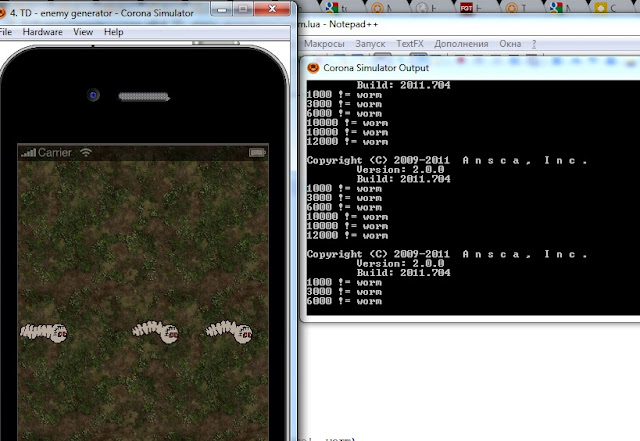
Task: Open the Запуск menu in Notepad++
Action: point(370,44)
